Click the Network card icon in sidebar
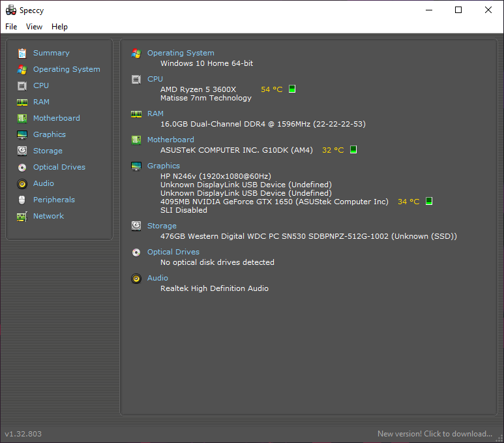 click(x=22, y=217)
